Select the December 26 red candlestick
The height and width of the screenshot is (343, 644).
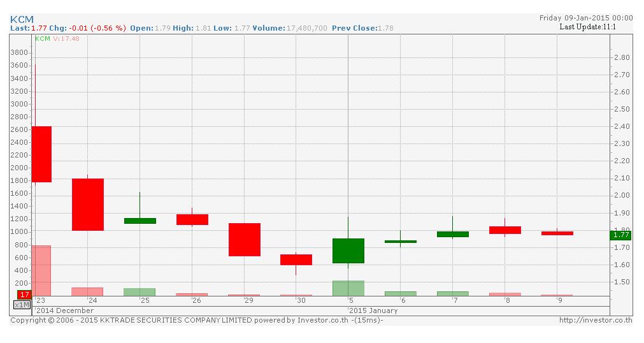[192, 219]
